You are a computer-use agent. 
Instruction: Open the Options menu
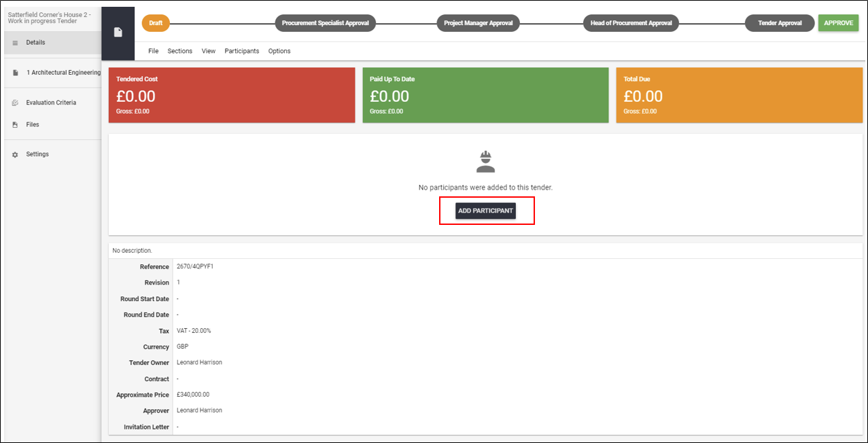pos(279,51)
